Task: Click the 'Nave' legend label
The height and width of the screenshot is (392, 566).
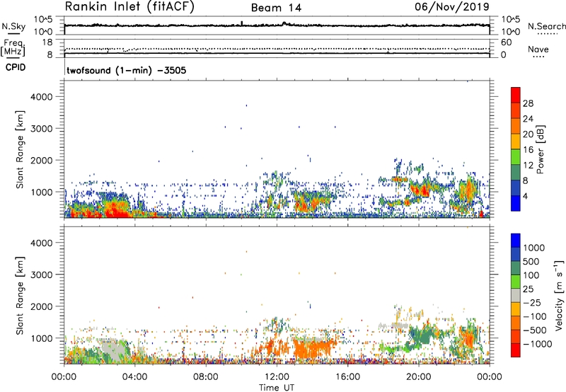Action: (x=538, y=50)
